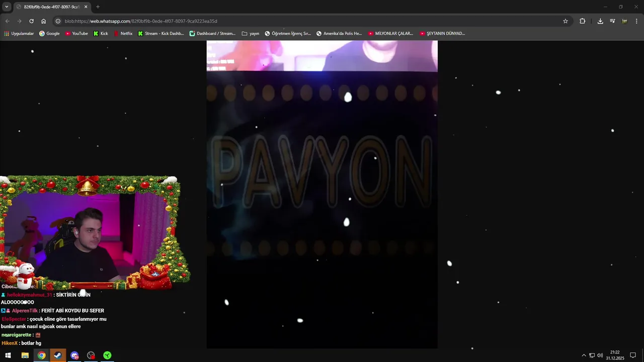Open the profile avatar in the browser toolbar
The height and width of the screenshot is (362, 644).
click(x=624, y=21)
